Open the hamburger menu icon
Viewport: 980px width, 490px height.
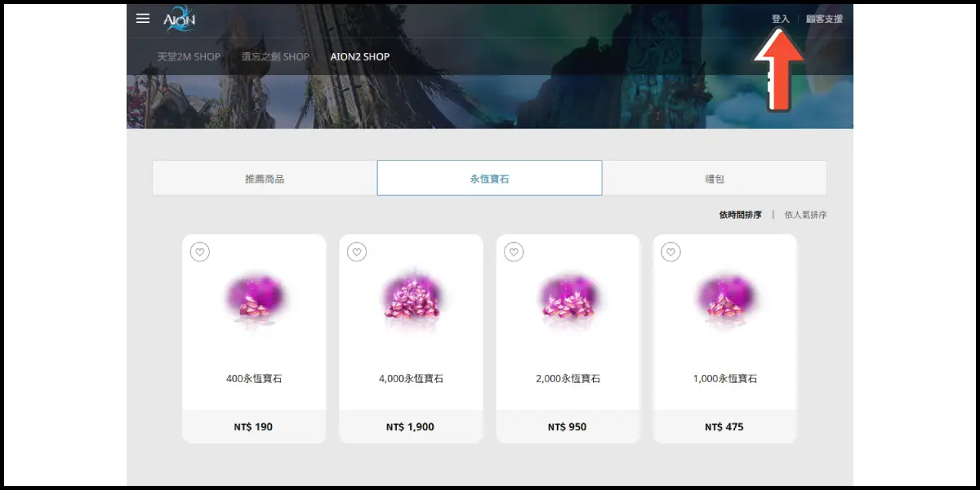(x=143, y=18)
